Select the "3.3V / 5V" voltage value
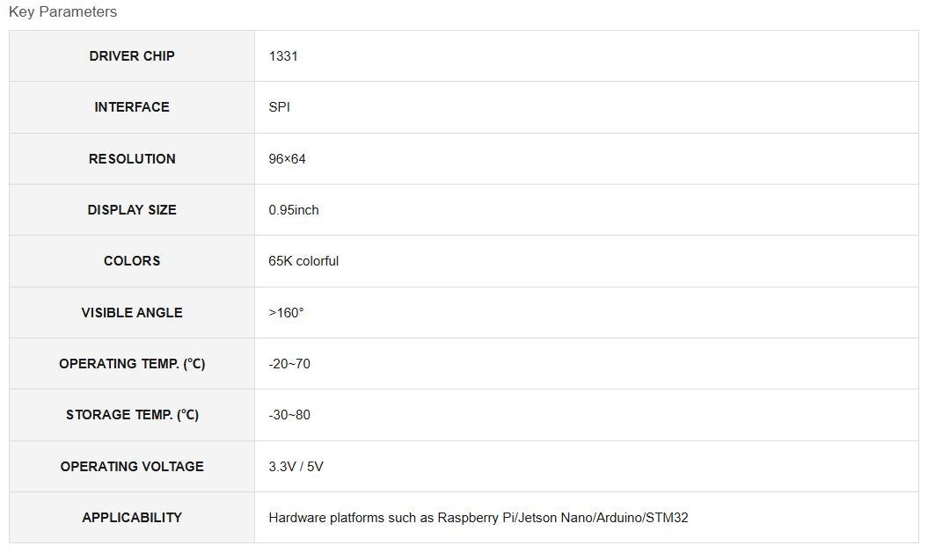 click(296, 467)
